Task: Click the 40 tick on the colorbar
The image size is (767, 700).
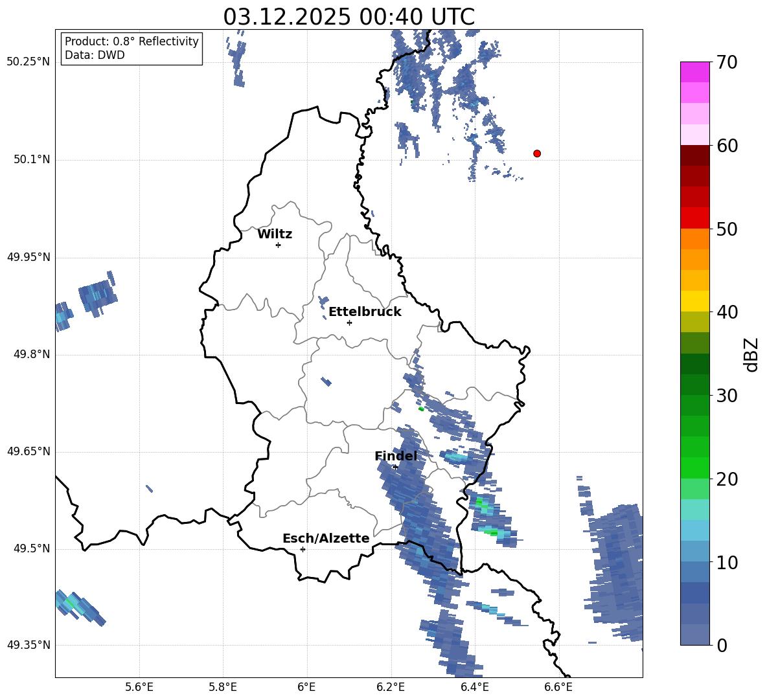Action: [727, 312]
